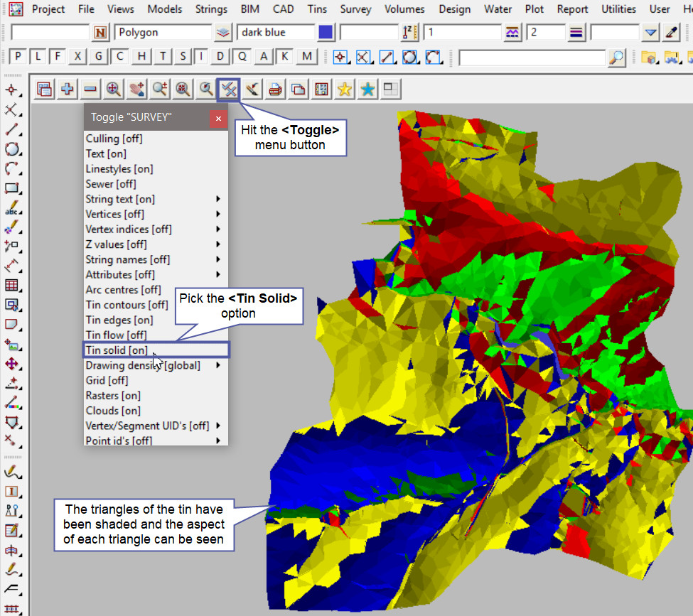693x616 pixels.
Task: Click the minus models-off button in view toolbar
Action: [90, 89]
